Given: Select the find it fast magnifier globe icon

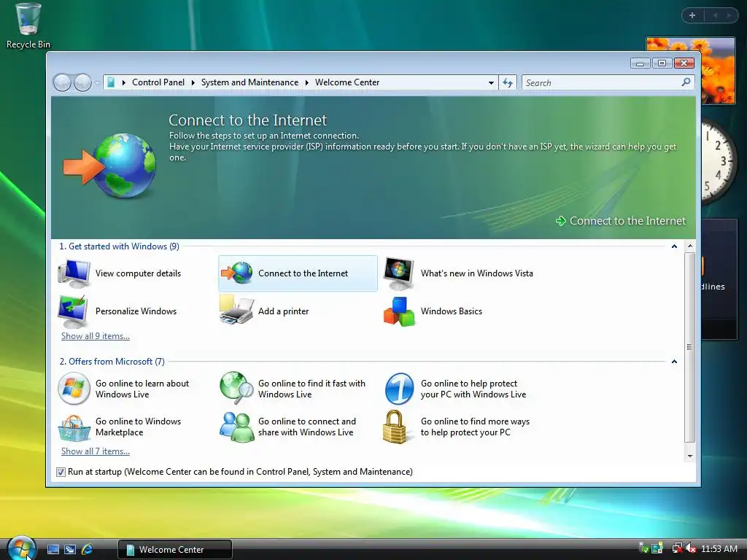Looking at the screenshot, I should coord(236,388).
